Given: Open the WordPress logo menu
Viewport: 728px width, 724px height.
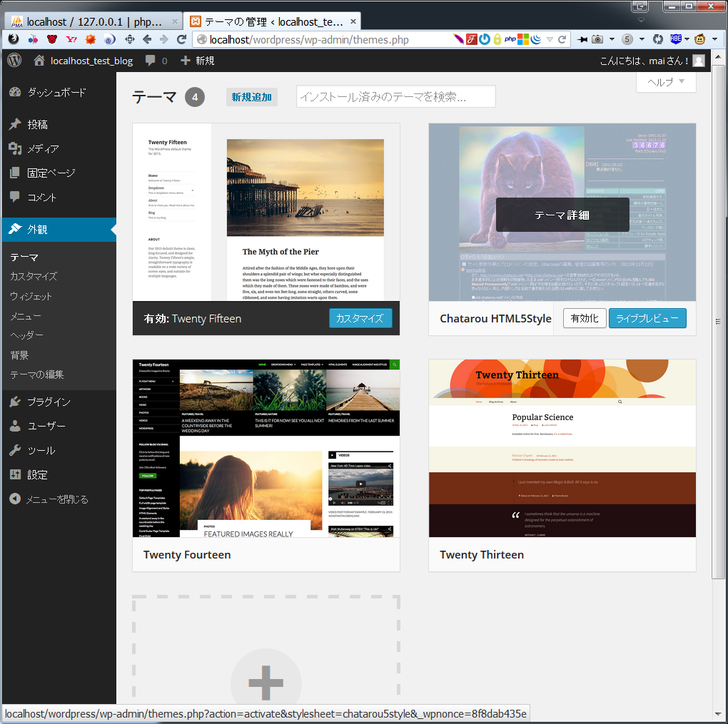Looking at the screenshot, I should pos(14,61).
